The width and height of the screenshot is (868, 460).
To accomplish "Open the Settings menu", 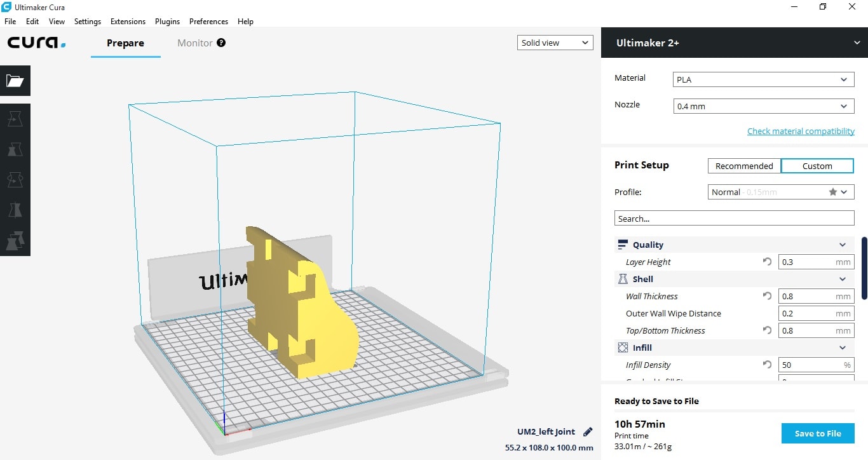I will coord(88,21).
